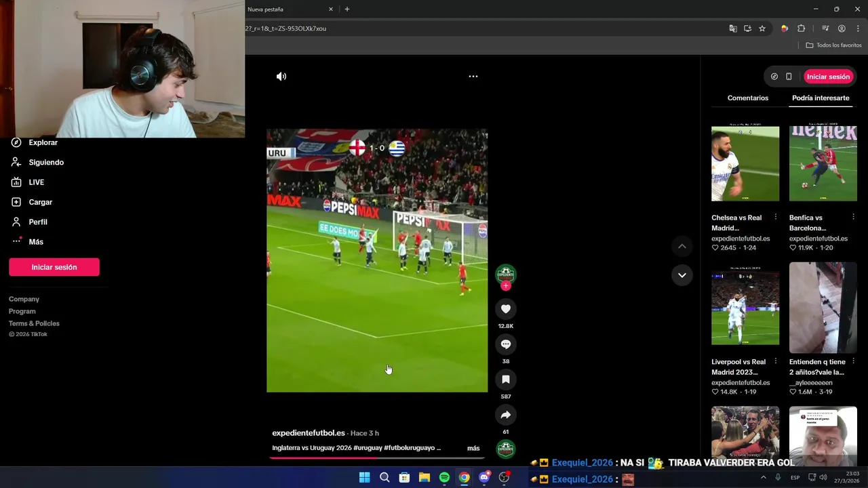Open Discord from the taskbar
The height and width of the screenshot is (488, 868).
pyautogui.click(x=484, y=478)
